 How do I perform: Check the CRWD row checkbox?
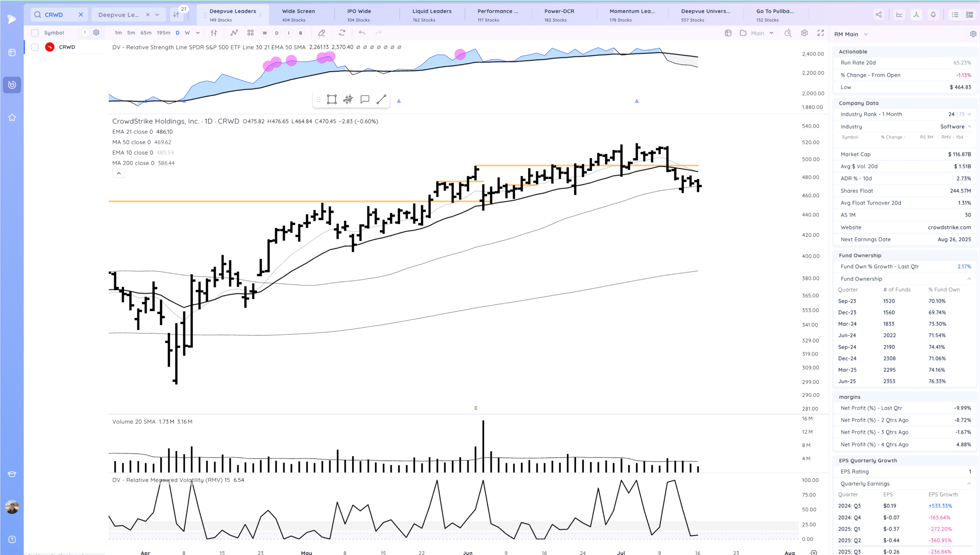[x=35, y=47]
